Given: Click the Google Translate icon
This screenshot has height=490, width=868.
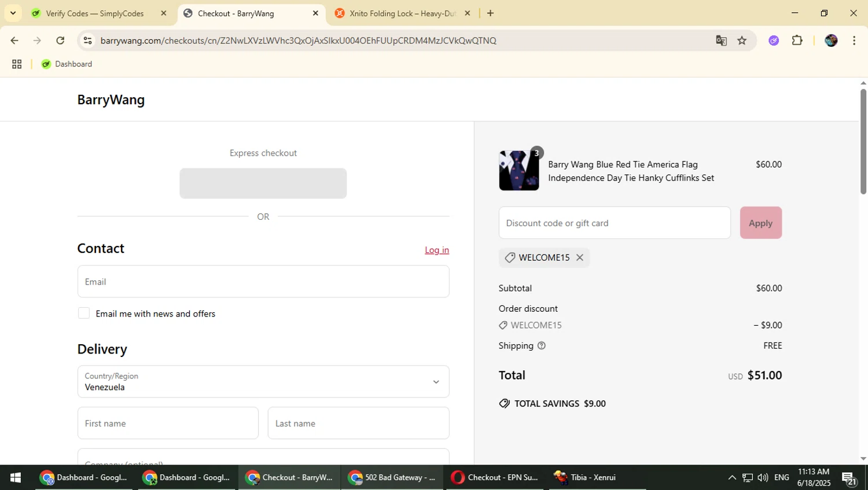Looking at the screenshot, I should pos(721,40).
